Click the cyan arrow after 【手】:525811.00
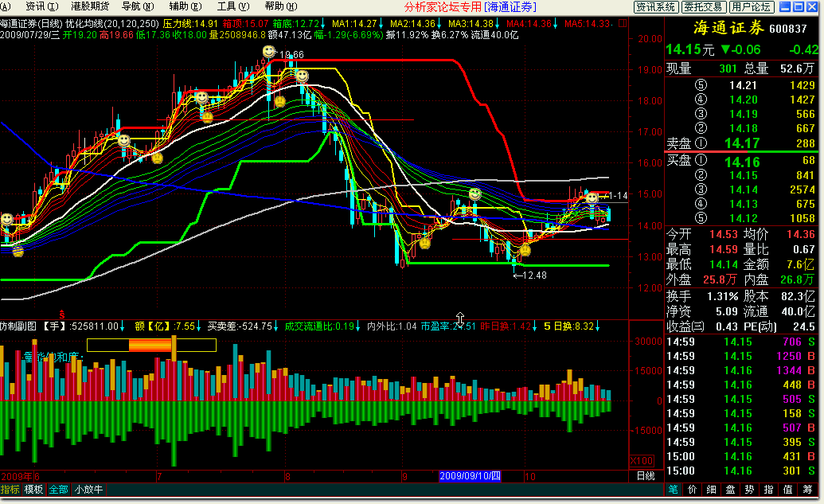The height and width of the screenshot is (504, 824). (123, 326)
